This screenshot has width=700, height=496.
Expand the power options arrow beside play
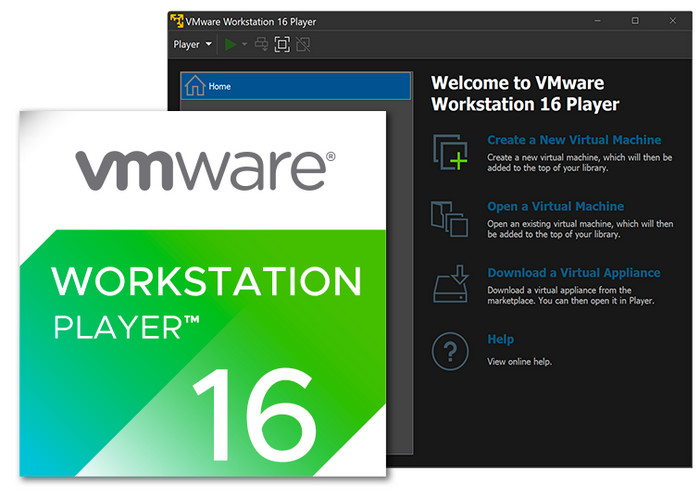click(244, 44)
